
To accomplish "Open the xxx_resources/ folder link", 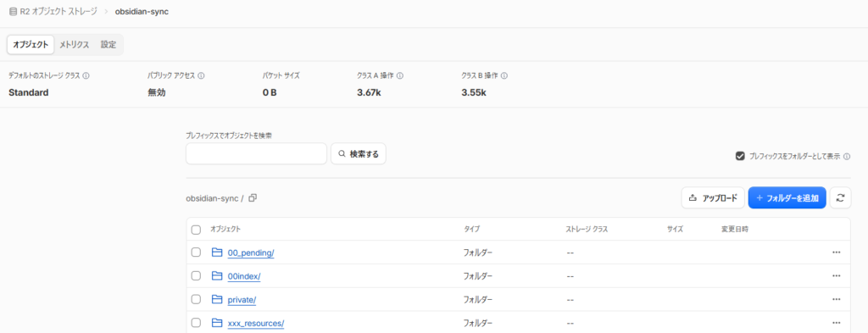I will tap(256, 323).
